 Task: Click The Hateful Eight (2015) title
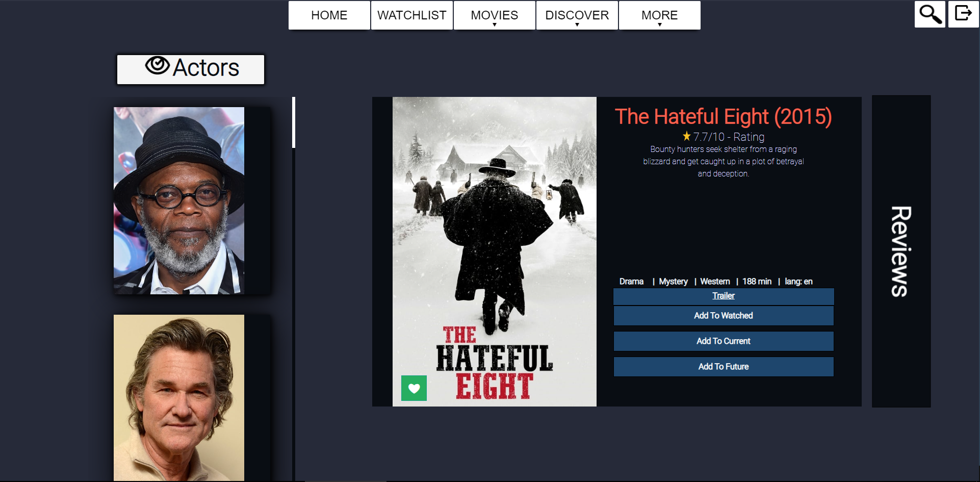(x=723, y=117)
